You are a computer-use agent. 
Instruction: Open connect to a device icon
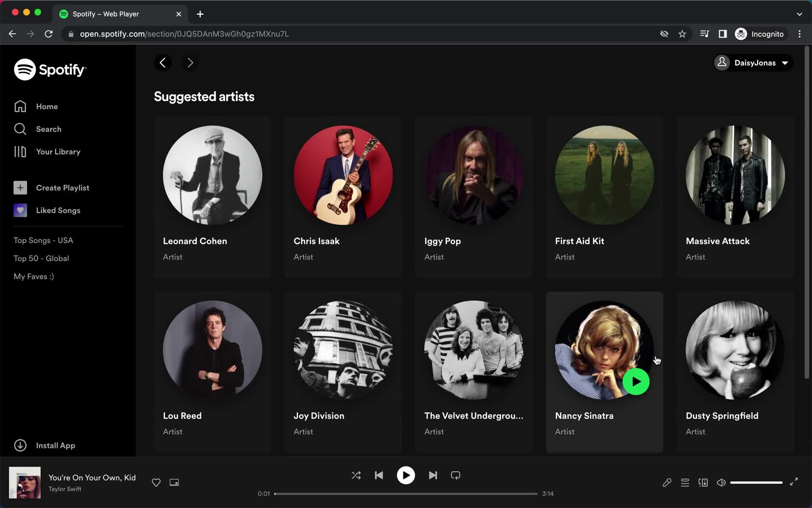[x=703, y=482]
